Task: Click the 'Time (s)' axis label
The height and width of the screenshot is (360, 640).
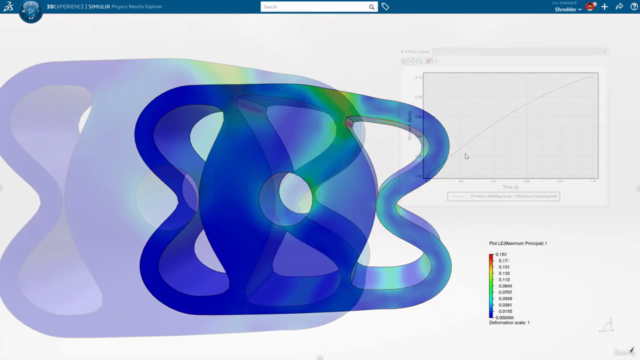Action: click(x=511, y=187)
